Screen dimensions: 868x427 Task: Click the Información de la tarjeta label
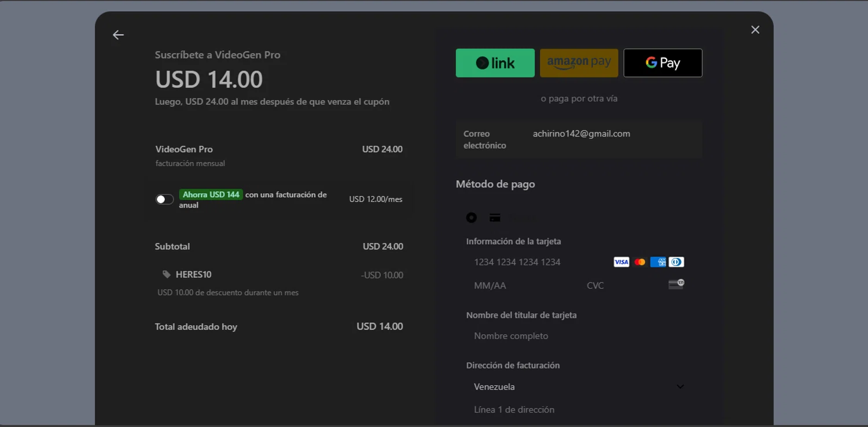[514, 242]
